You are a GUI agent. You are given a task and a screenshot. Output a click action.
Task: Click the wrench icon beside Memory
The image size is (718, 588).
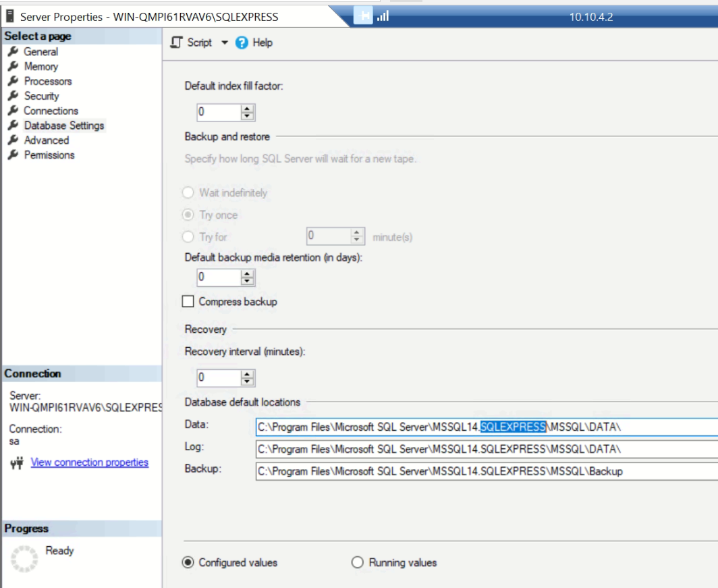point(13,66)
